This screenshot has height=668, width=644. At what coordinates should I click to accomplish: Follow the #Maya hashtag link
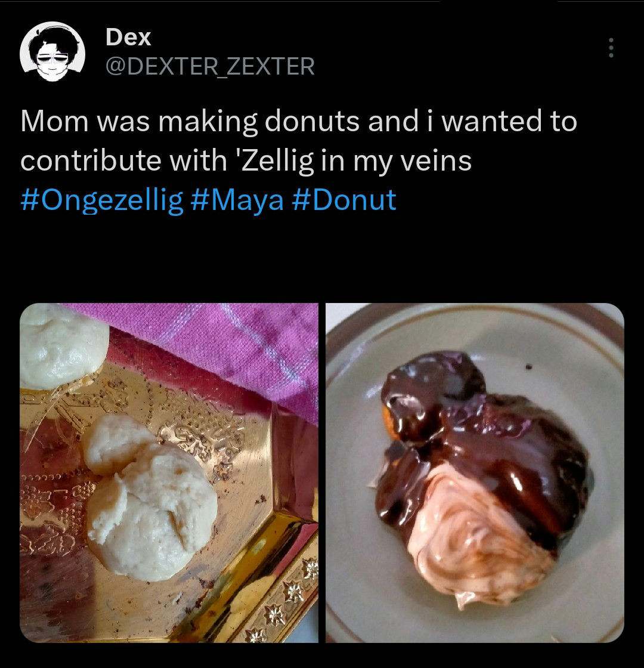tap(238, 199)
